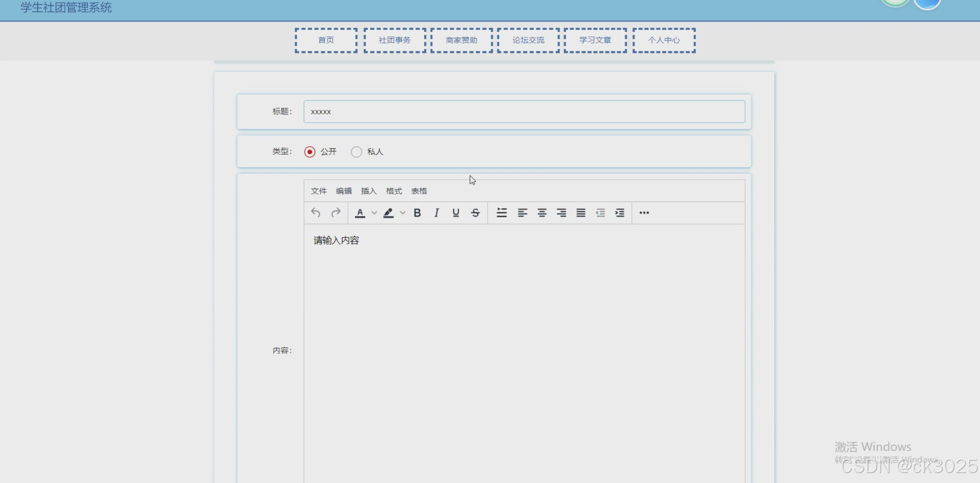Apply the text color A swatch
This screenshot has height=483, width=980.
(x=360, y=213)
